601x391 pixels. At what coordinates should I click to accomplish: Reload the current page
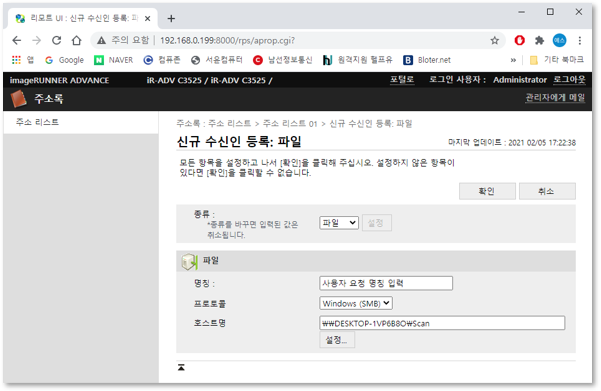[x=56, y=40]
